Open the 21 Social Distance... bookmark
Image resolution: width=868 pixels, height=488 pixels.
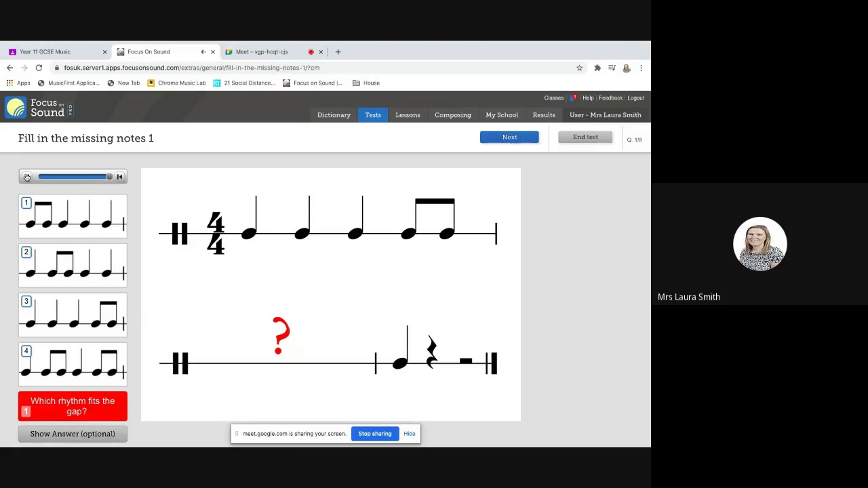(244, 83)
